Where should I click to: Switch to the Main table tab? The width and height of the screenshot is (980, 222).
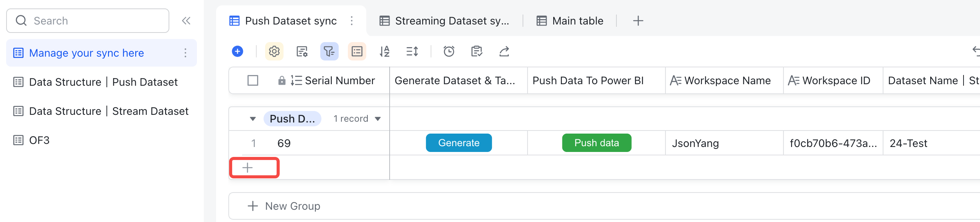pyautogui.click(x=570, y=21)
